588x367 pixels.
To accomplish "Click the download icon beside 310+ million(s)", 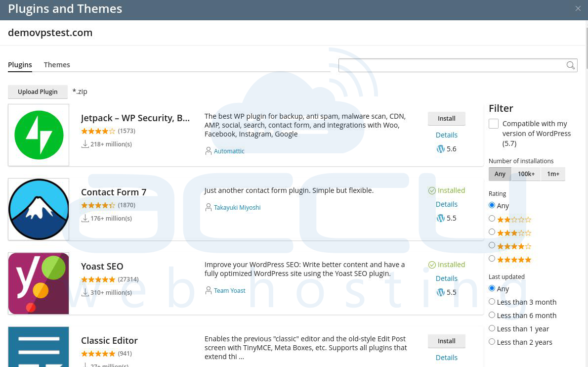I will coord(85,292).
